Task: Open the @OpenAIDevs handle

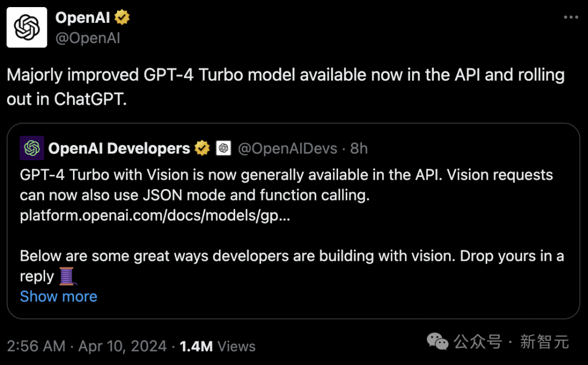Action: point(287,149)
